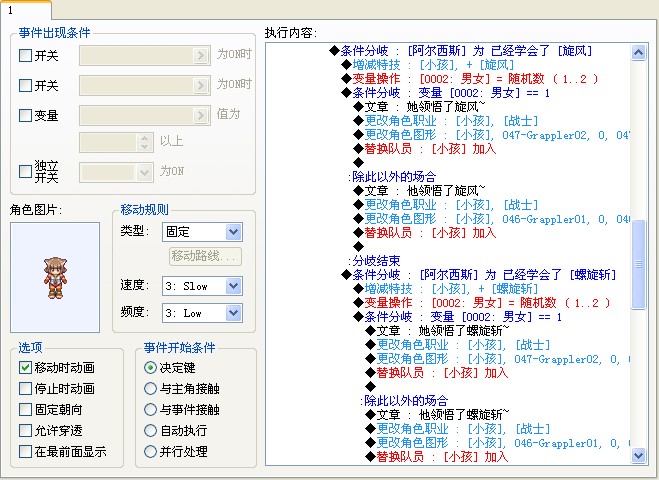Open the first 开关 switch selector arrow

(x=201, y=55)
